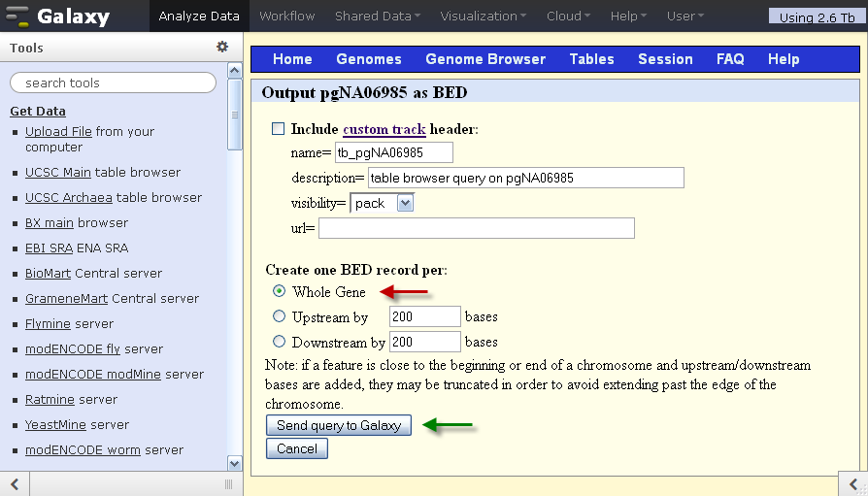Grab the Tools panel resize handle
Viewport: 868px width, 496px height.
point(228,485)
